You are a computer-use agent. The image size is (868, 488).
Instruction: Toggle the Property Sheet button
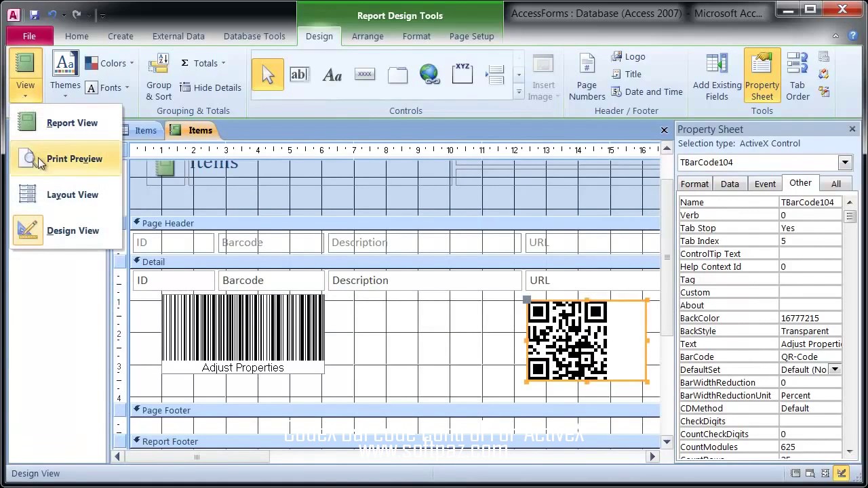[762, 75]
